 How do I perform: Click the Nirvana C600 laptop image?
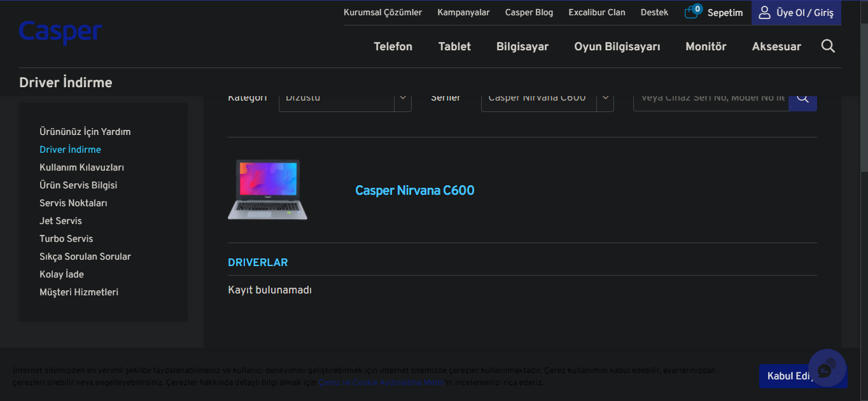coord(267,190)
